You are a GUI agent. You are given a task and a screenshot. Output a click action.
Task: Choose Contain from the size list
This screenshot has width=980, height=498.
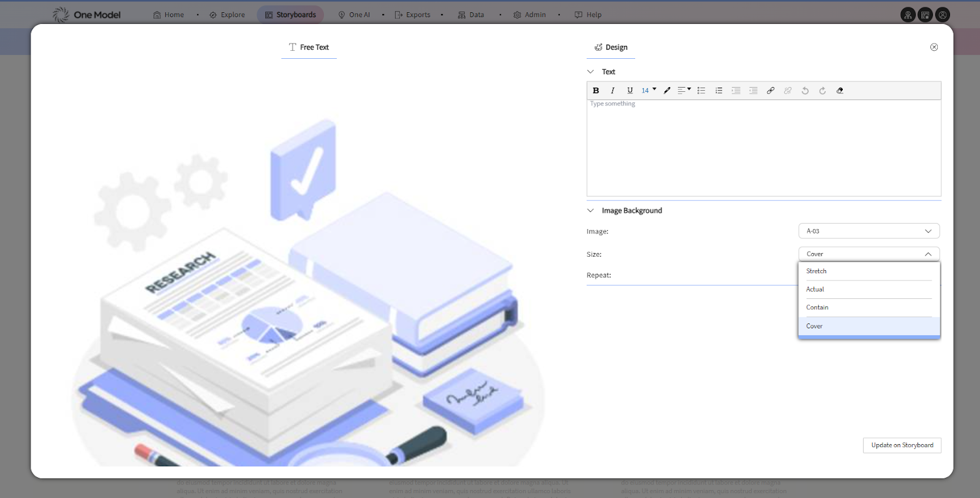point(817,307)
